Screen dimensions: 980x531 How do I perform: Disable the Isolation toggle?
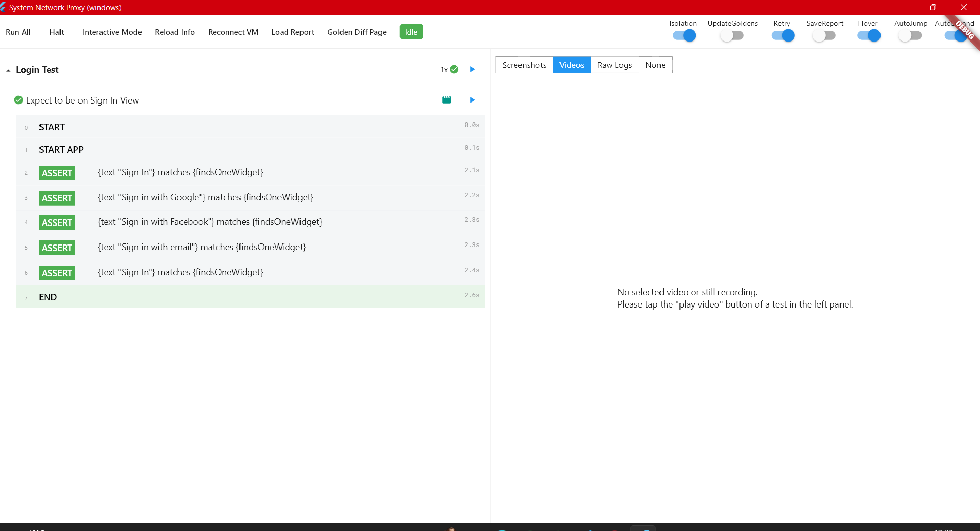tap(684, 35)
